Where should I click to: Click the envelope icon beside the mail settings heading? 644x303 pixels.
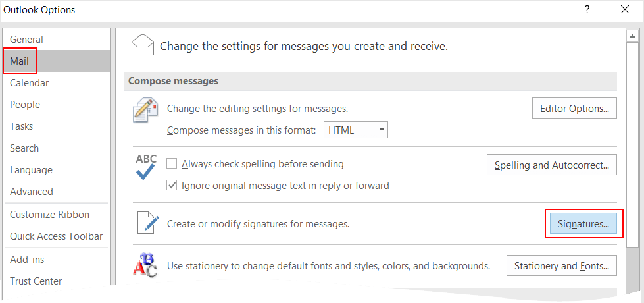point(142,45)
